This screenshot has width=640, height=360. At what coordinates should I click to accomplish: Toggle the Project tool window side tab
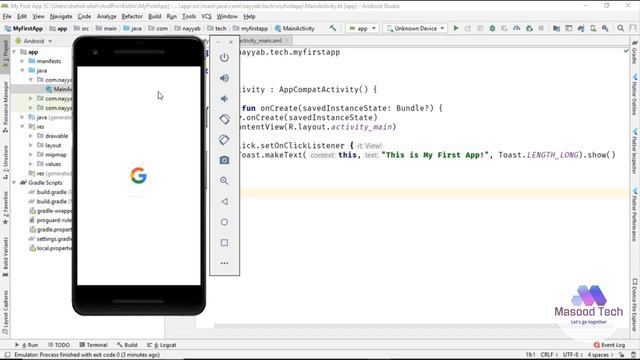[x=5, y=55]
